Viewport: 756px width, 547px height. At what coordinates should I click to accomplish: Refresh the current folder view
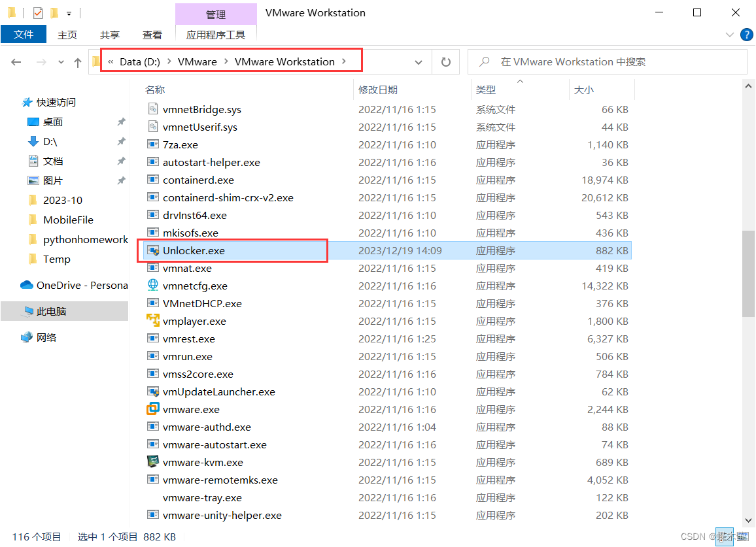(446, 61)
